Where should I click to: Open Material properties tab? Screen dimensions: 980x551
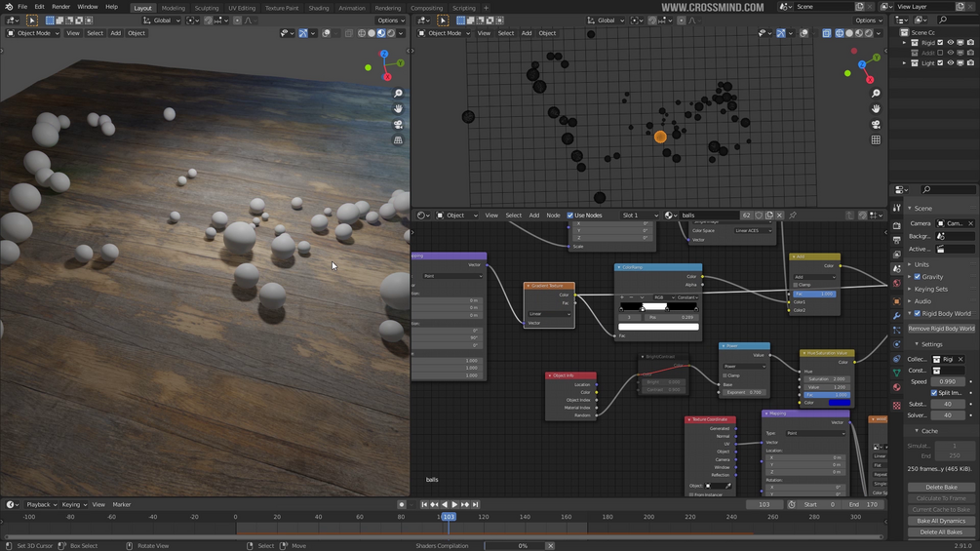click(x=897, y=387)
